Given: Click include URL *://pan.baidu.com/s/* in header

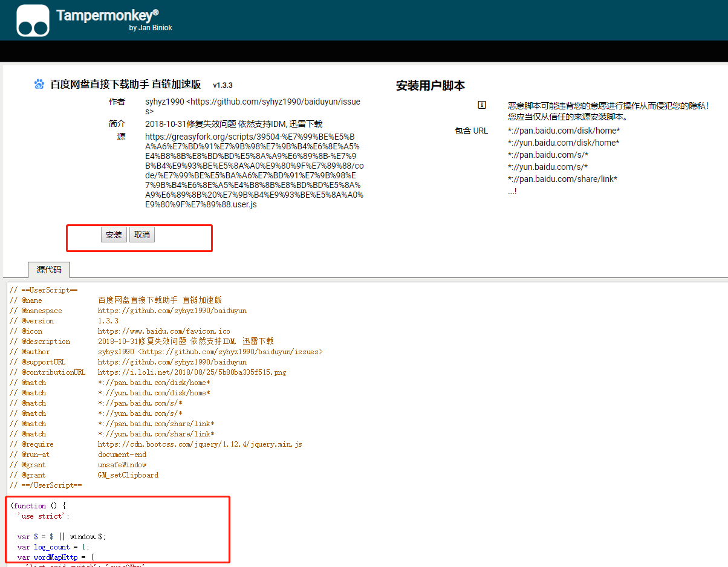Looking at the screenshot, I should point(548,155).
